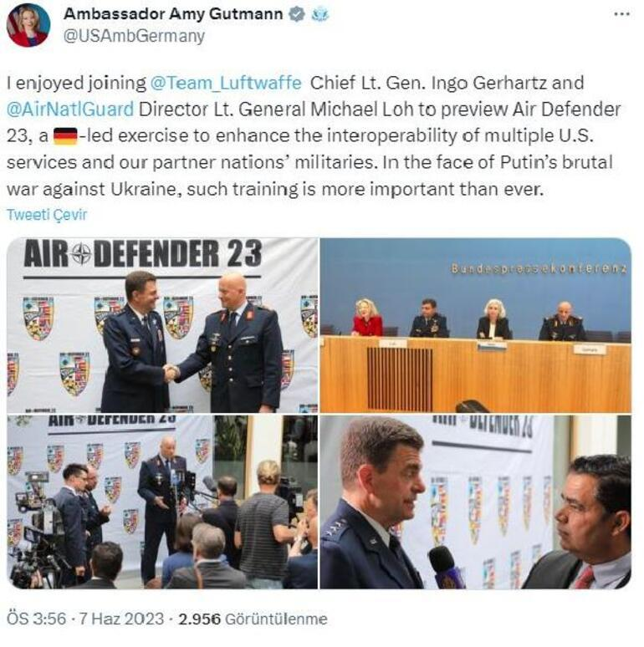Click the government seal badge icon
644x647 pixels.
click(319, 14)
